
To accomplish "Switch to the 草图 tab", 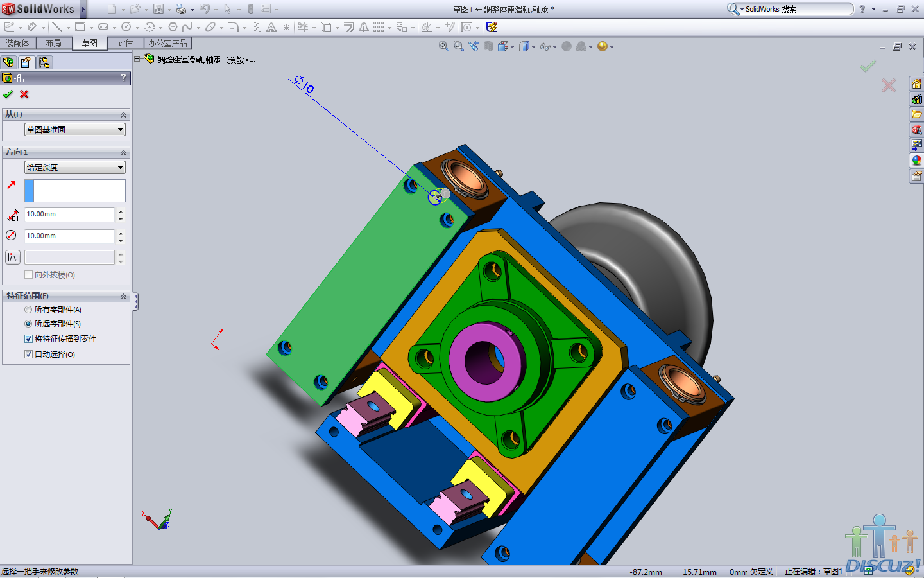I will point(90,43).
